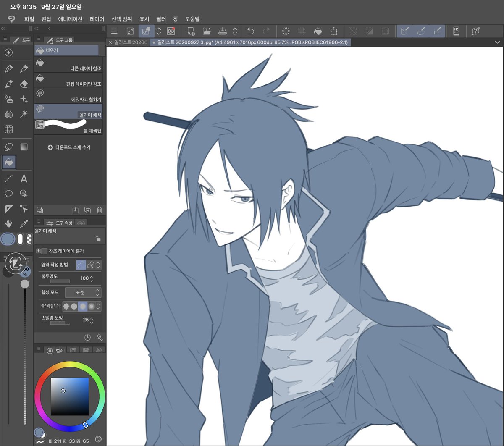
Task: Select the Eraser tool
Action: 24,84
